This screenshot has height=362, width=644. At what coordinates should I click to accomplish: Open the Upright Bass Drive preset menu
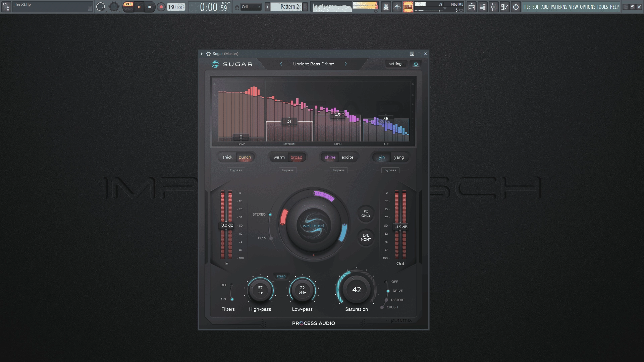[x=314, y=64]
